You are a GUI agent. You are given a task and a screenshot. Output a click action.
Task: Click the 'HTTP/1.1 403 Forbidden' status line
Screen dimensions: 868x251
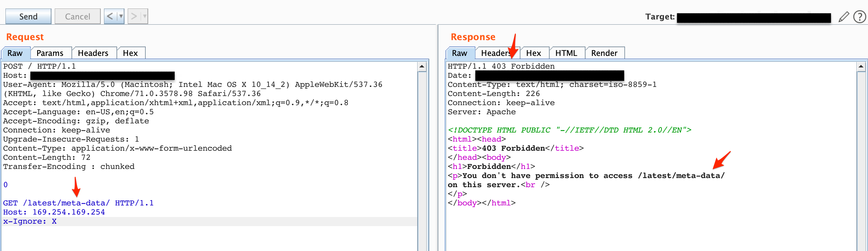[x=501, y=66]
